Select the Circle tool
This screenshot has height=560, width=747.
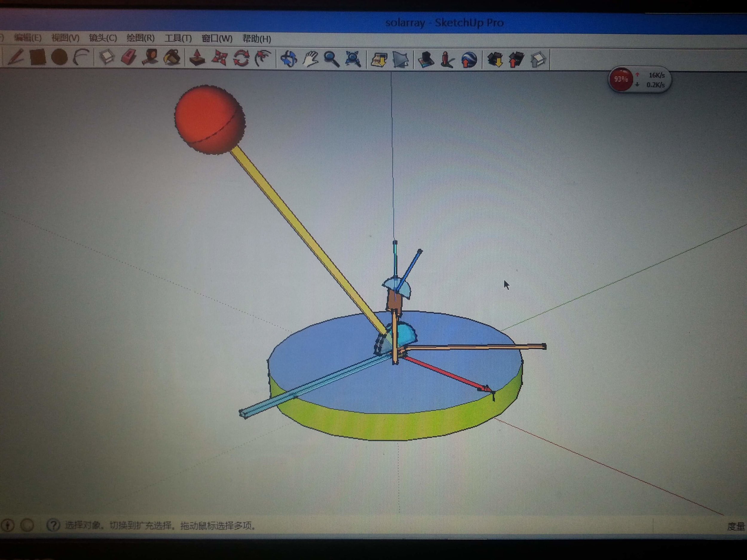click(59, 57)
